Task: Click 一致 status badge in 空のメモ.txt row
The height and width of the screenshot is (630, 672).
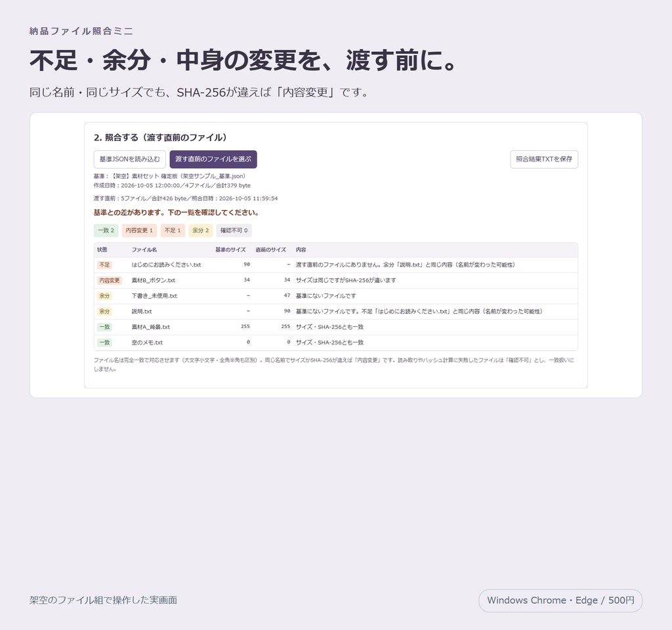Action: [x=104, y=343]
